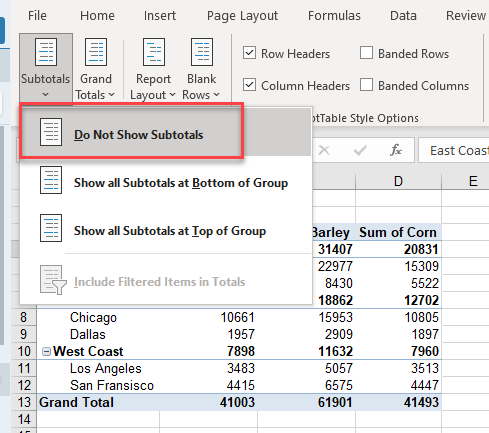
Task: Click the Subtotals ribbon icon
Action: 46,52
